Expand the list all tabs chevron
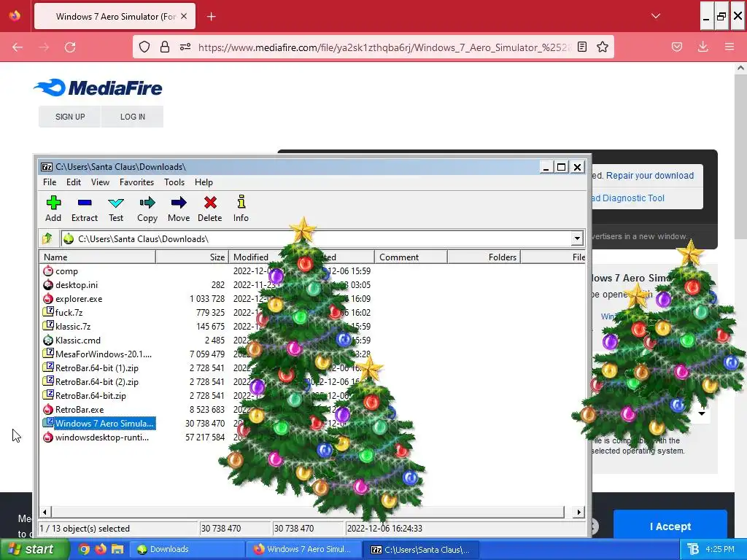747x560 pixels. 656,16
